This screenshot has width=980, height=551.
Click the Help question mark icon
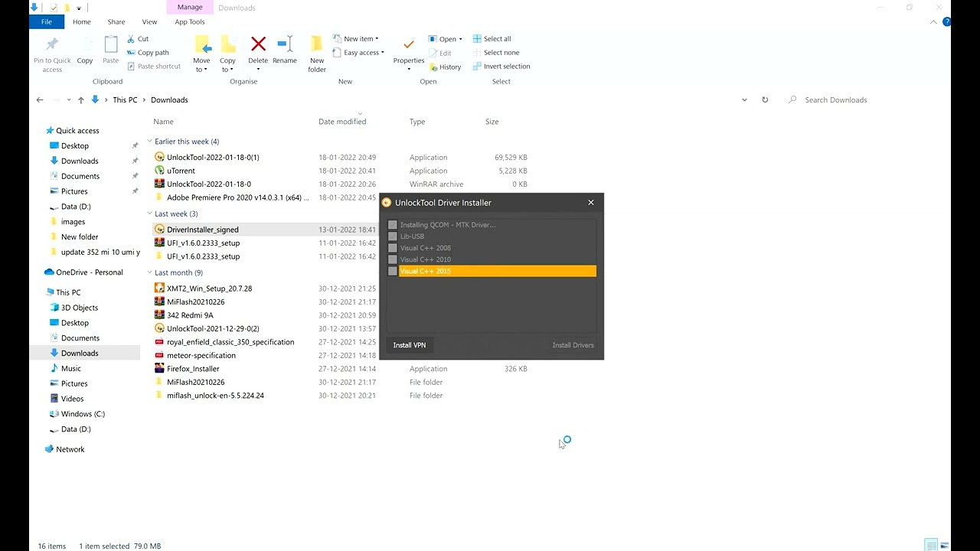click(946, 22)
